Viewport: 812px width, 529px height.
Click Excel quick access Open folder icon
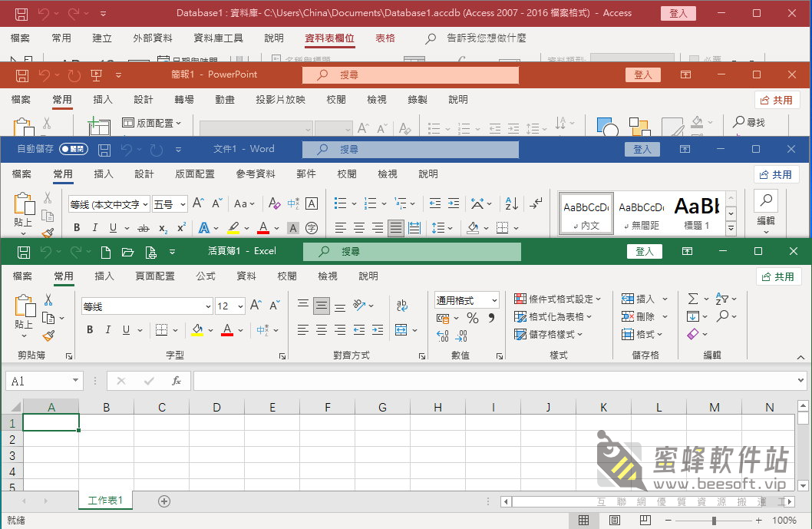pyautogui.click(x=127, y=253)
